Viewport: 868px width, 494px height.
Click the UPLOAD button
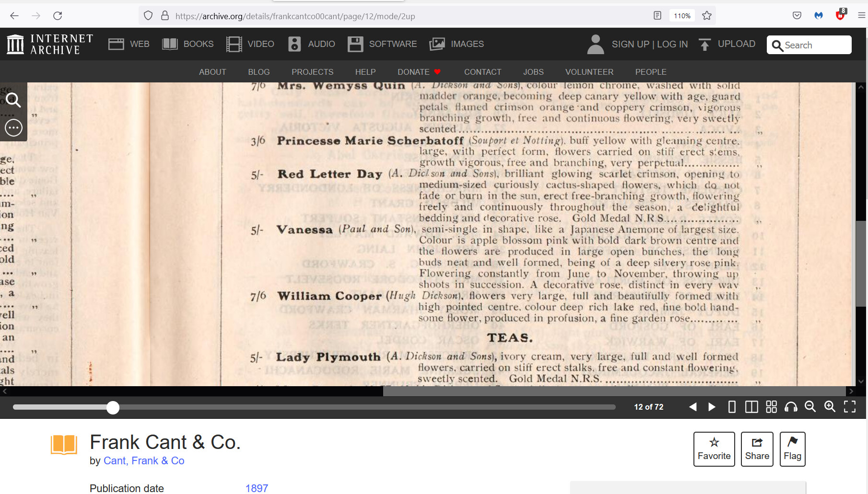727,44
